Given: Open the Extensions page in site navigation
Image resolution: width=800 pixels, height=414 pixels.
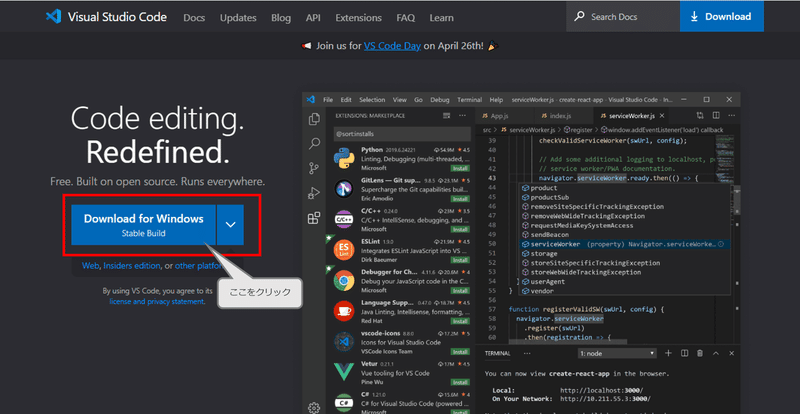Looking at the screenshot, I should tap(358, 18).
